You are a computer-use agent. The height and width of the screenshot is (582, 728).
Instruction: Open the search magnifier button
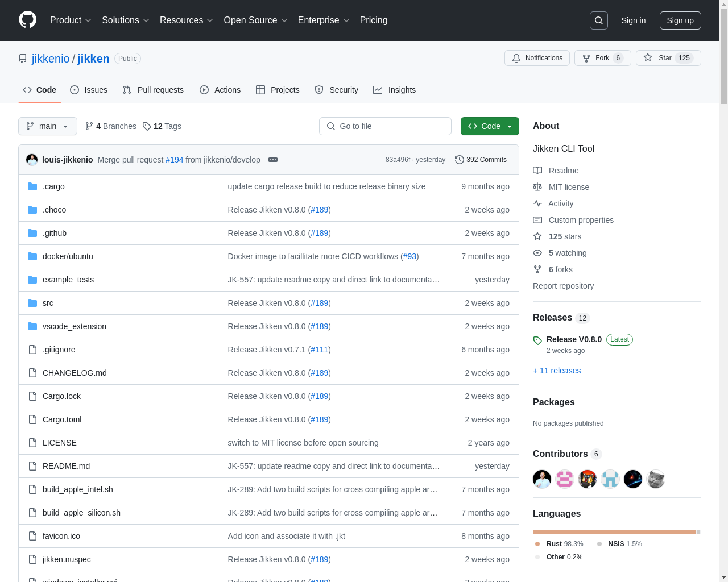click(x=599, y=20)
